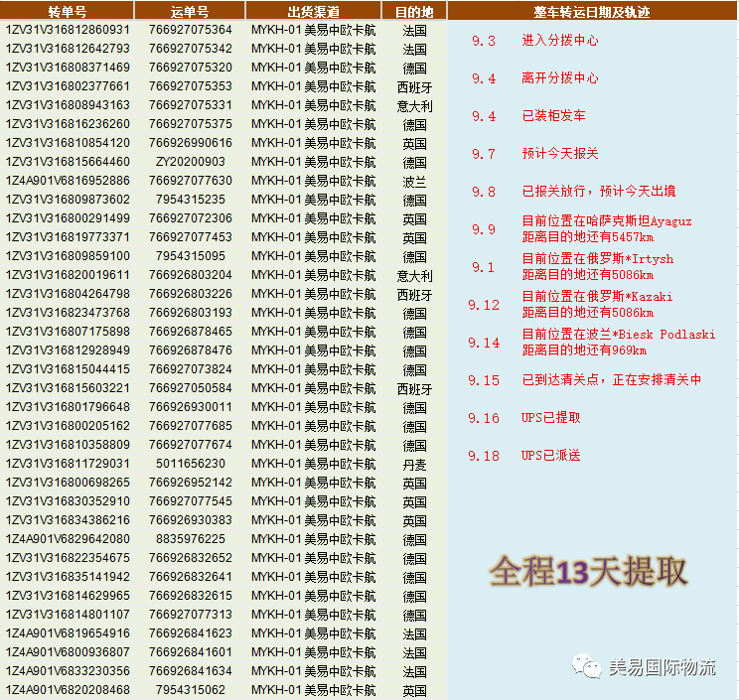The height and width of the screenshot is (700, 739).
Task: Click tracking entry 进入分拨中心
Action: (x=560, y=40)
